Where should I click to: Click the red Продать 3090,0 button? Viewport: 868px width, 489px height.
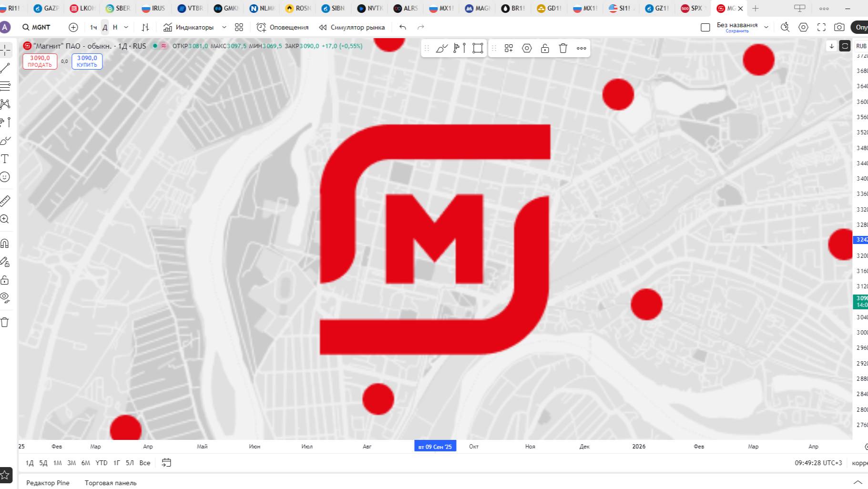[40, 61]
